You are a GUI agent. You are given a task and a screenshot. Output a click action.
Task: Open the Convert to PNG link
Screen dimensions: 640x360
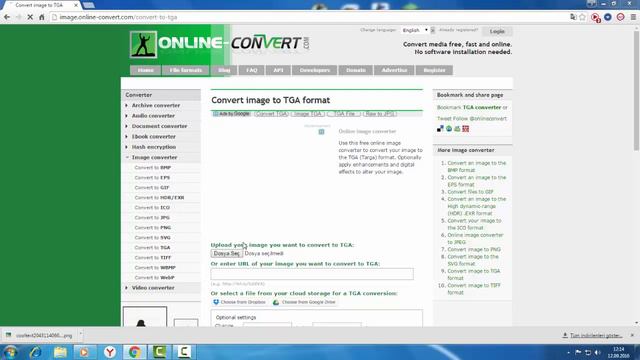coord(153,228)
